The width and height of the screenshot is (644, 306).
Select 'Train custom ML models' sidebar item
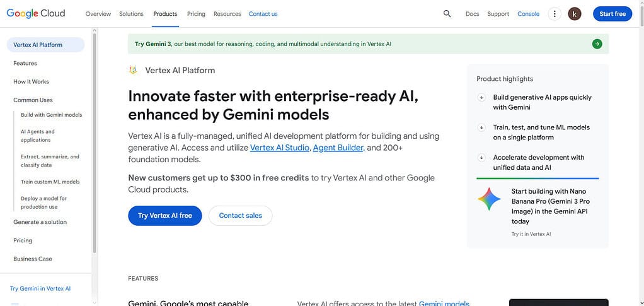tap(50, 182)
